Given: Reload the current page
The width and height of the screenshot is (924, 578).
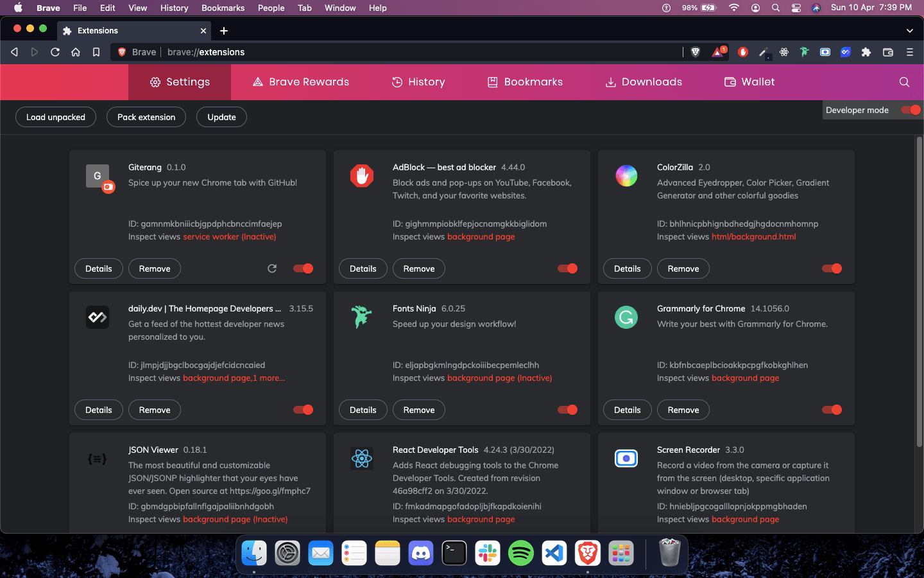Looking at the screenshot, I should [55, 52].
